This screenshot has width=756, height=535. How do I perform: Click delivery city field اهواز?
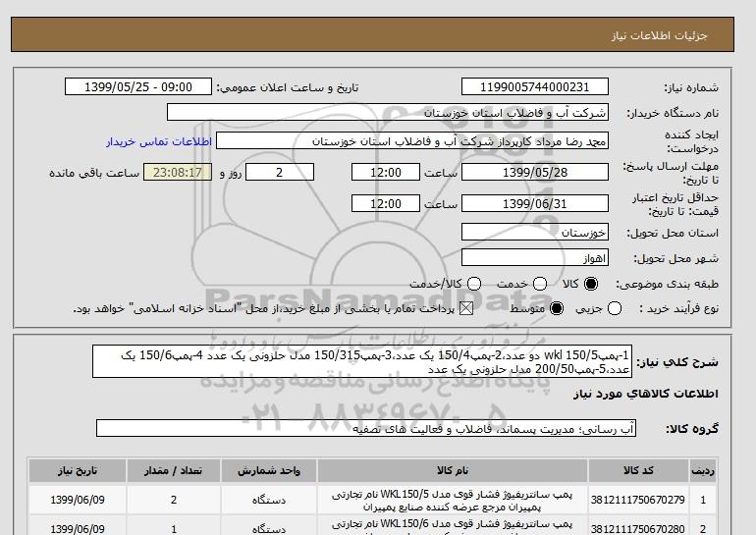click(x=535, y=258)
